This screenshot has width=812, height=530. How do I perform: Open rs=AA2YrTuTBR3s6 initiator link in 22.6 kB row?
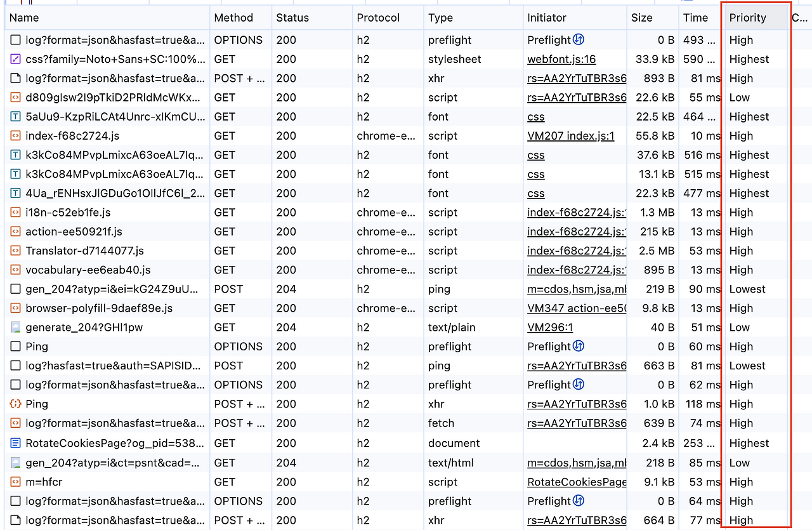pyautogui.click(x=577, y=98)
